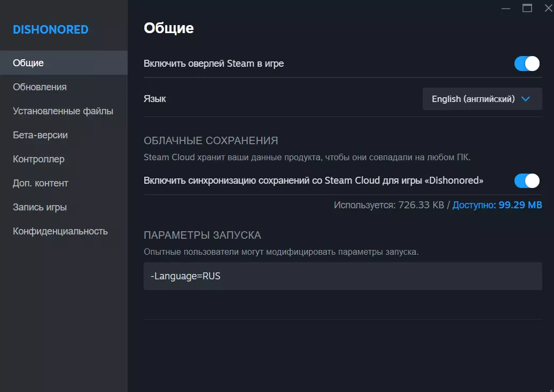Switch to the Запись игры section
The image size is (554, 392).
(40, 207)
